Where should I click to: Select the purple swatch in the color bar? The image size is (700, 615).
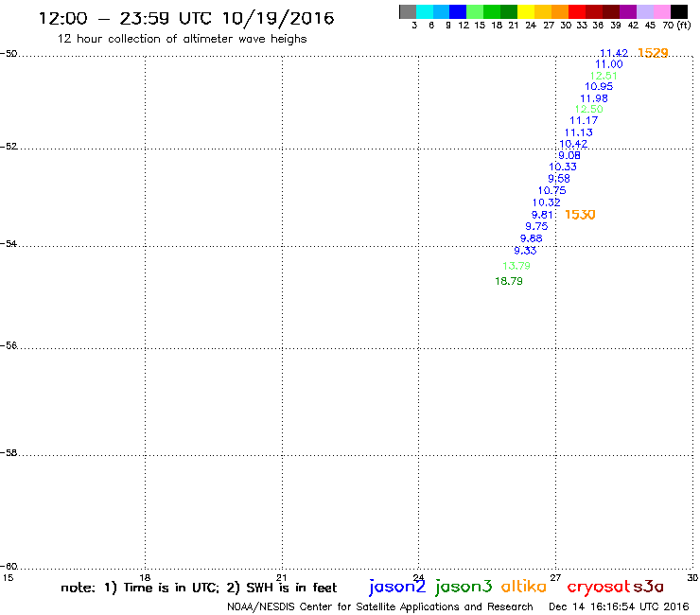628,11
